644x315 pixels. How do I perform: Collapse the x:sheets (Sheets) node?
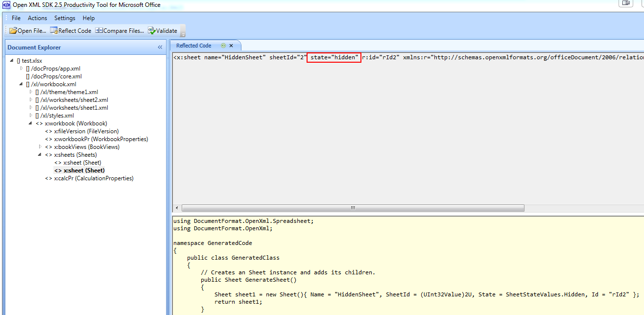click(x=40, y=154)
